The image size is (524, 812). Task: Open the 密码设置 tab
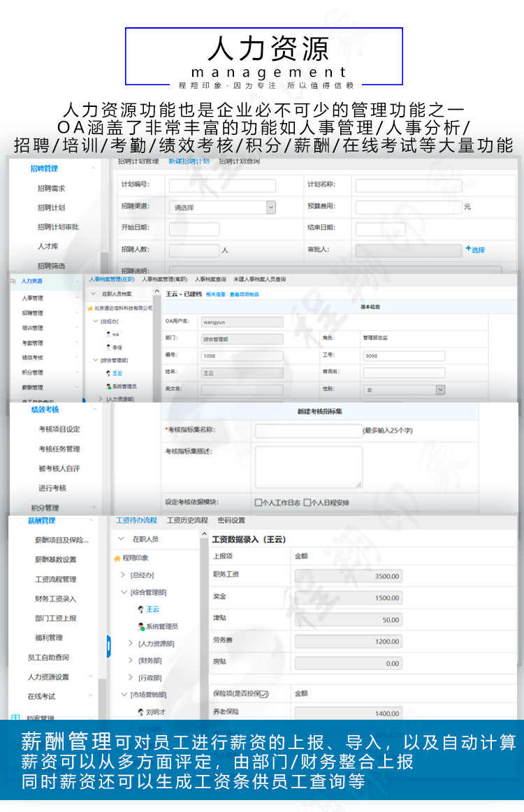pyautogui.click(x=231, y=521)
